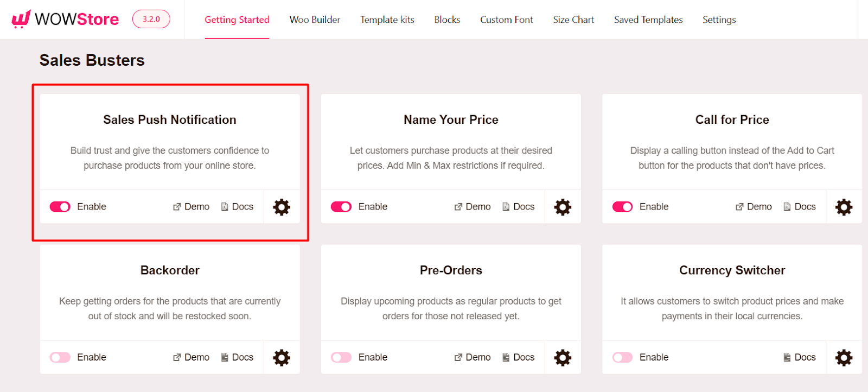Viewport: 868px width, 392px height.
Task: Open Name Your Price settings gear
Action: [562, 207]
